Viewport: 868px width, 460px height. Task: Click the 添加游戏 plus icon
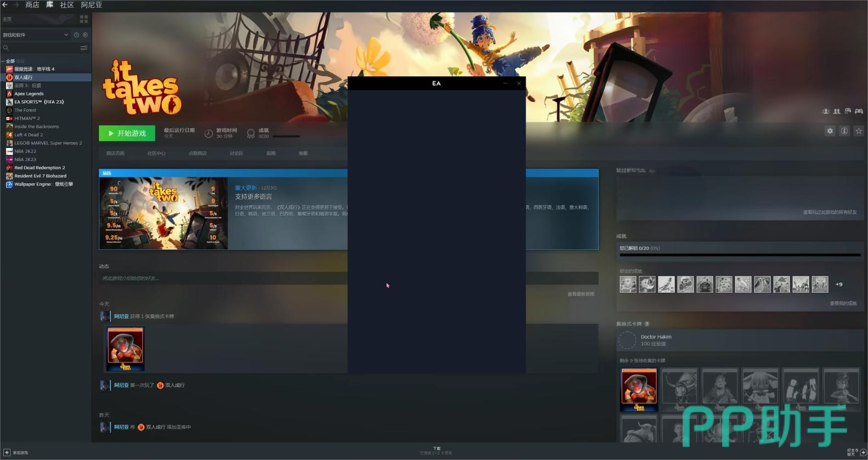tap(7, 452)
